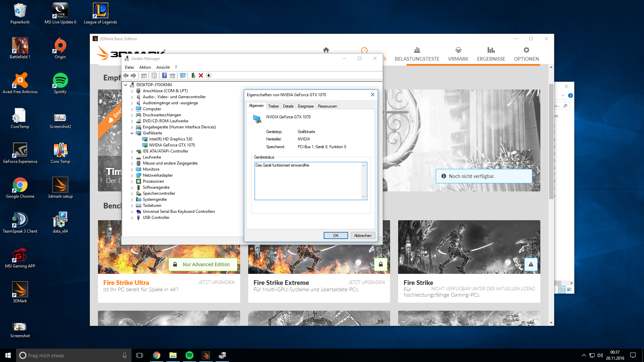Screen dimensions: 644x362
Task: Click Spotify in the taskbar
Action: tap(190, 355)
